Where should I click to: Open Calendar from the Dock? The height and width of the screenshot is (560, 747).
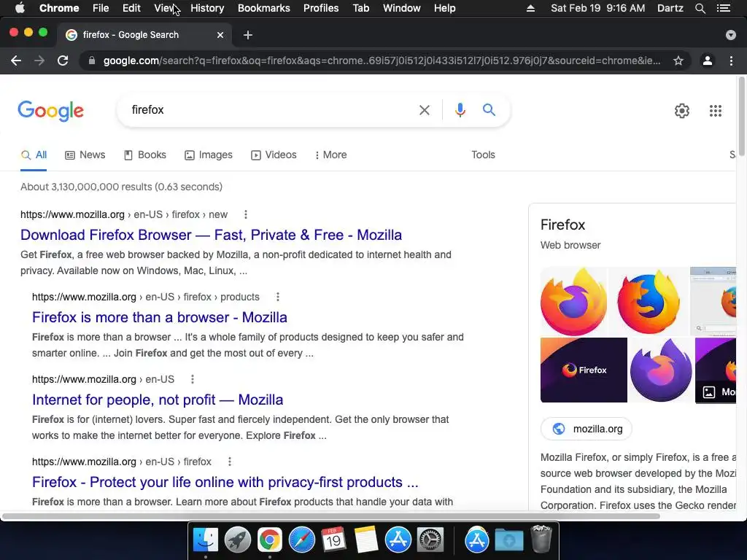tap(333, 540)
